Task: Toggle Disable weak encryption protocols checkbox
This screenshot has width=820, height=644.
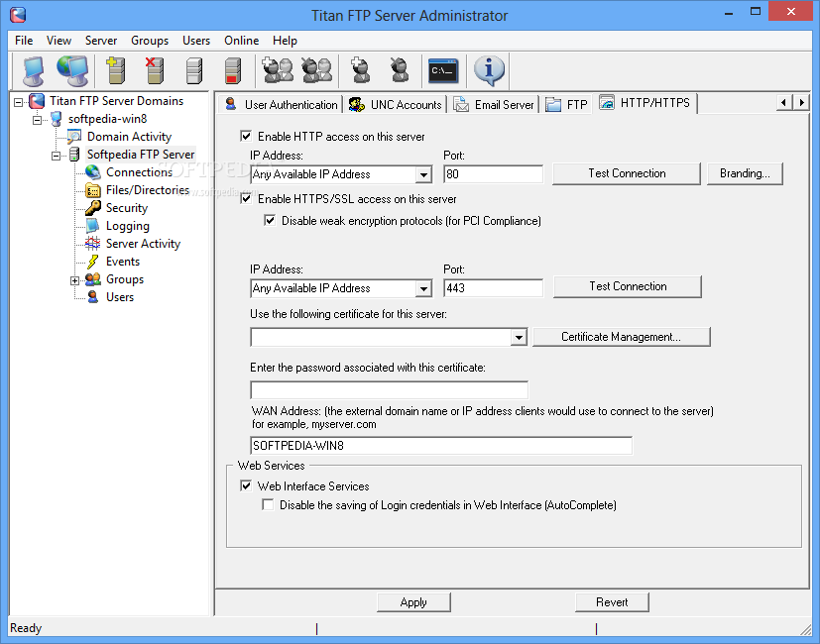Action: 270,221
